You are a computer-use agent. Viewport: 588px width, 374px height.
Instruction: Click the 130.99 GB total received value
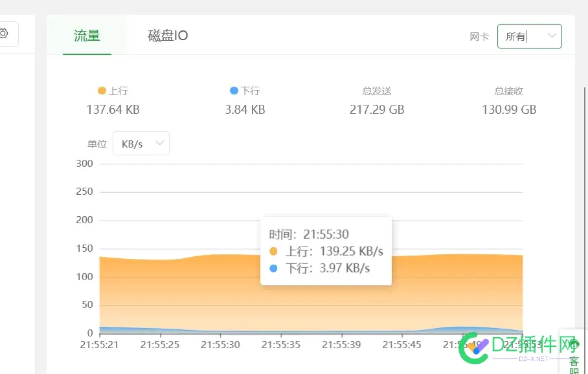point(509,110)
